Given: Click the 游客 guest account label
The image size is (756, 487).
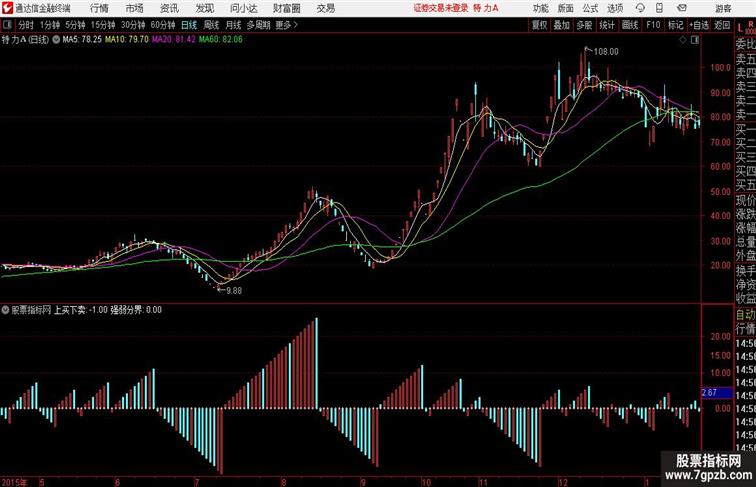Looking at the screenshot, I should tap(723, 8).
